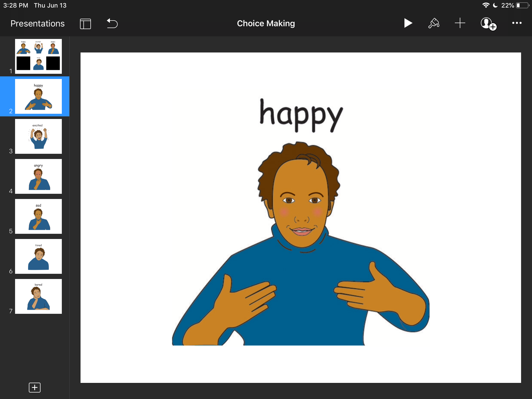532x399 pixels.
Task: Tap the battery indicator in status bar
Action: pyautogui.click(x=522, y=5)
